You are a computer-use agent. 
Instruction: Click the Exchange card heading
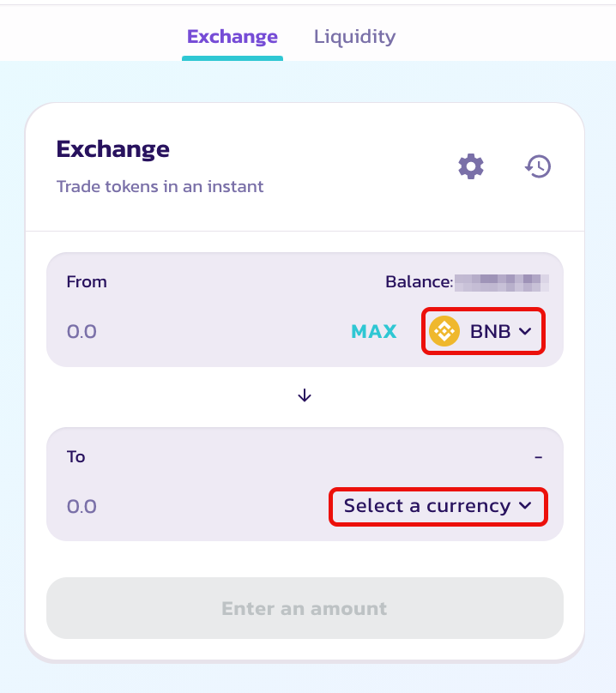pos(112,149)
